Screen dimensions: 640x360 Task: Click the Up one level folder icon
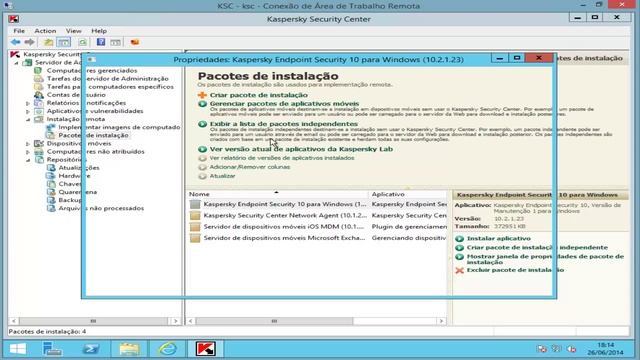click(x=48, y=42)
